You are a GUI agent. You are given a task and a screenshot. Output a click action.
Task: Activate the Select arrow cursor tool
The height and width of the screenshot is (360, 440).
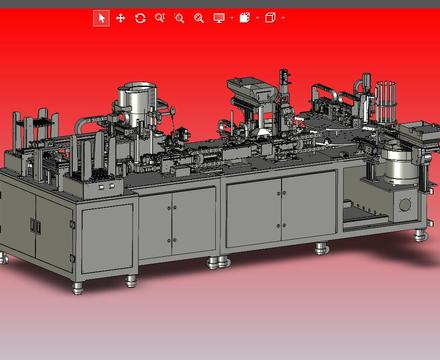click(101, 18)
